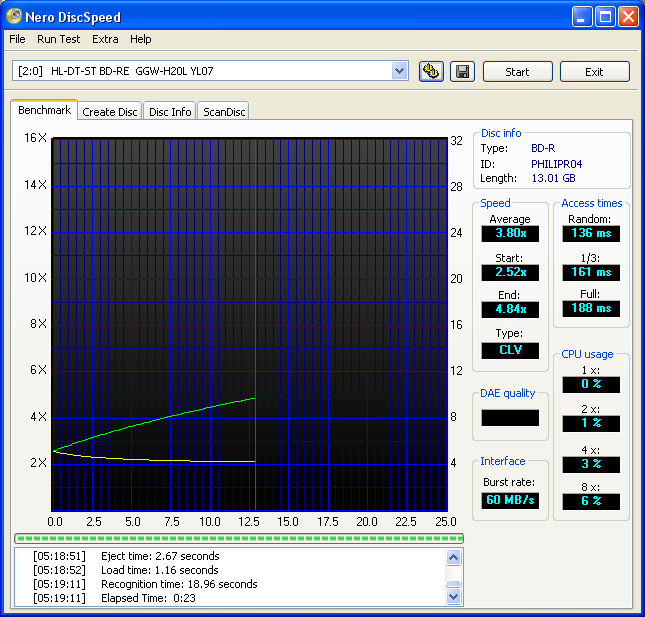Click the log scrollbar up arrow
The height and width of the screenshot is (617, 645).
click(453, 557)
